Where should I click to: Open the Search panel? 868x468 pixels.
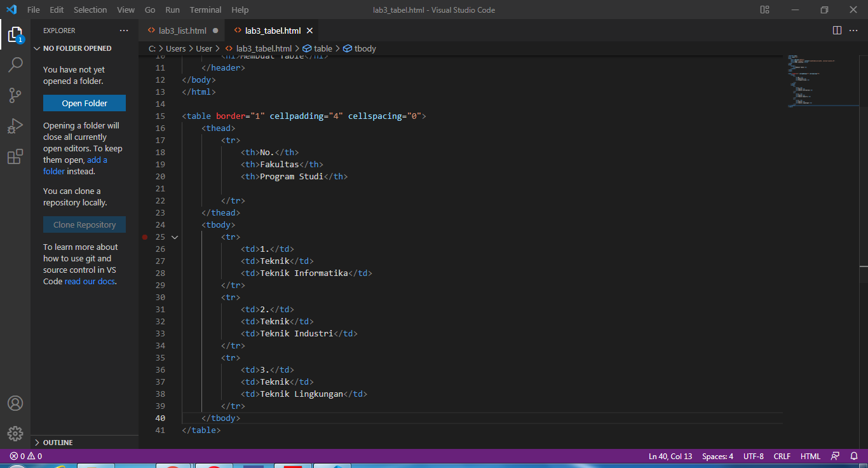15,64
